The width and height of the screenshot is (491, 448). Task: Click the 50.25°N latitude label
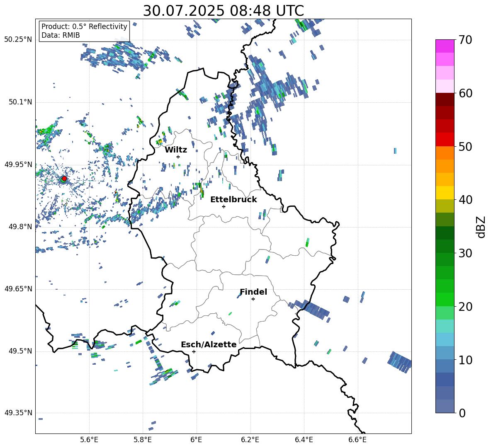(18, 40)
